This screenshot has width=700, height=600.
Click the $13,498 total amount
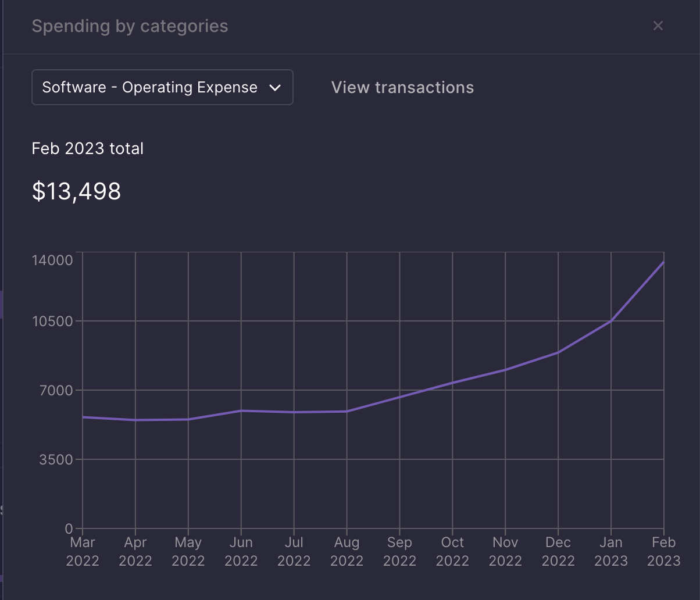point(76,191)
